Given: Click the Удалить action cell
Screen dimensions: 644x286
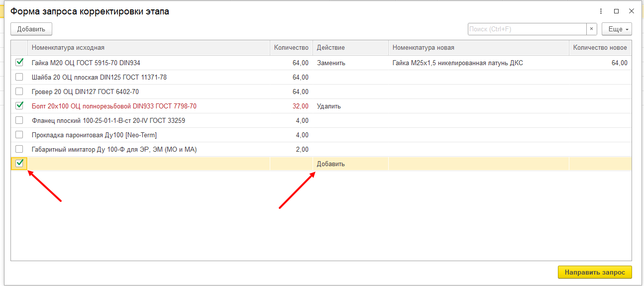Looking at the screenshot, I should point(350,106).
